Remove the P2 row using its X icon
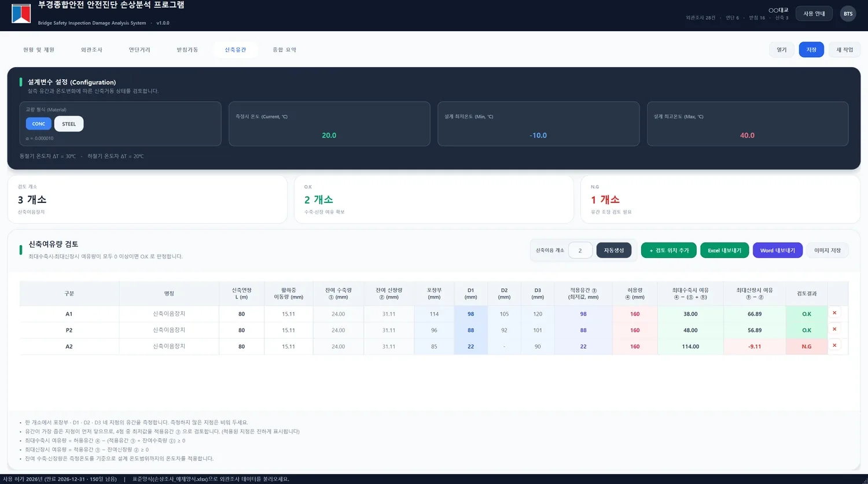The width and height of the screenshot is (868, 484). coord(834,329)
